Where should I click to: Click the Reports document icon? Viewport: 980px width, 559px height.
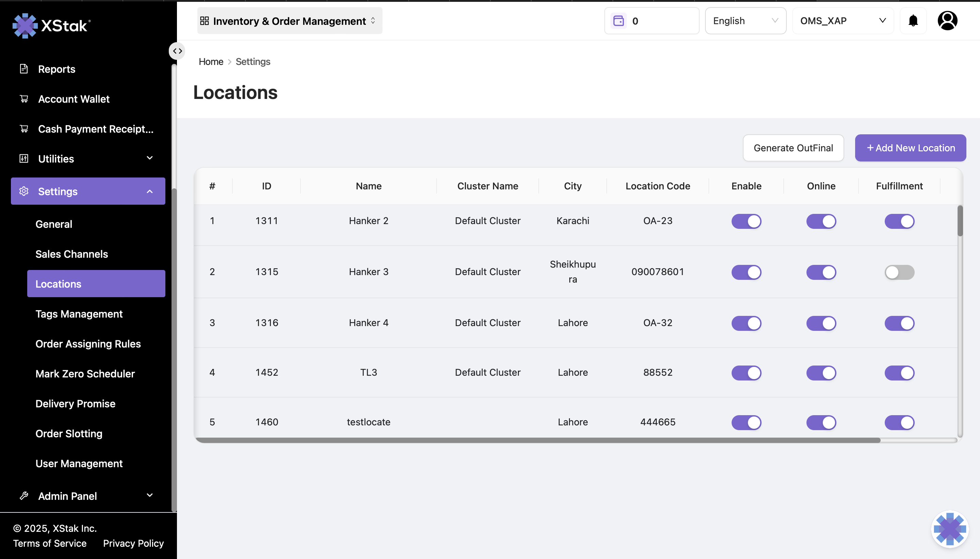tap(24, 69)
